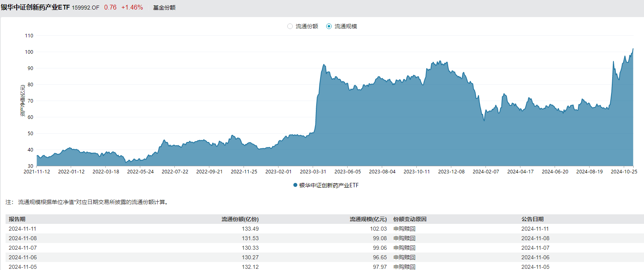Click the y-axis label 110

(29, 35)
